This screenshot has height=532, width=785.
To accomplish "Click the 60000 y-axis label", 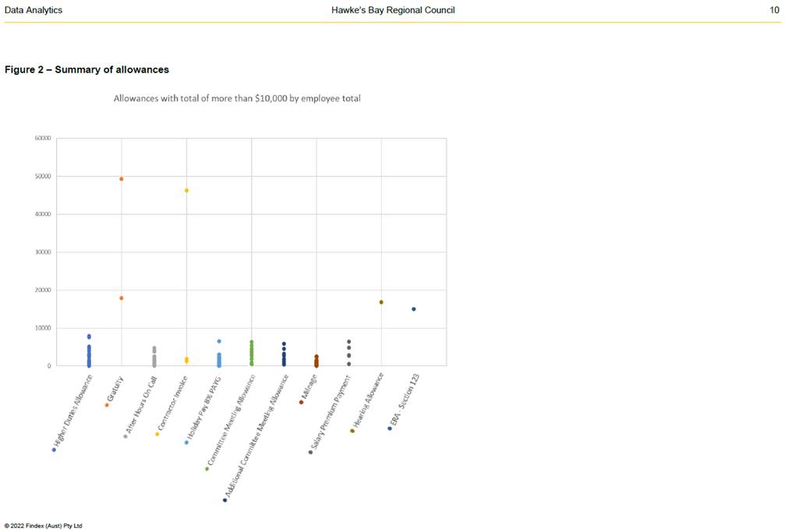I will (x=42, y=139).
